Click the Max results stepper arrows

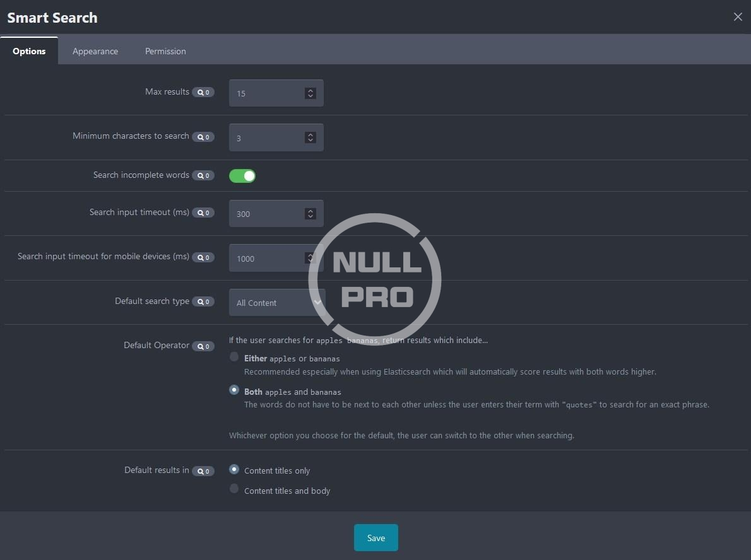click(x=310, y=93)
